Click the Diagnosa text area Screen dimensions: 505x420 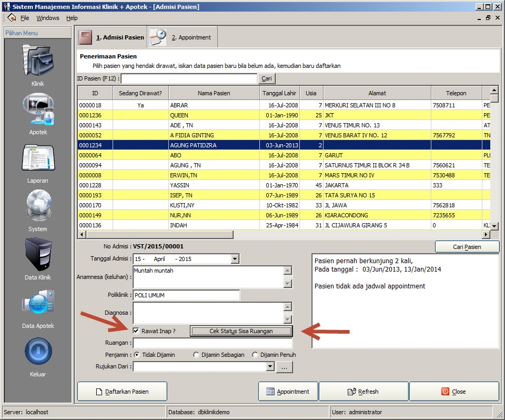pyautogui.click(x=208, y=313)
